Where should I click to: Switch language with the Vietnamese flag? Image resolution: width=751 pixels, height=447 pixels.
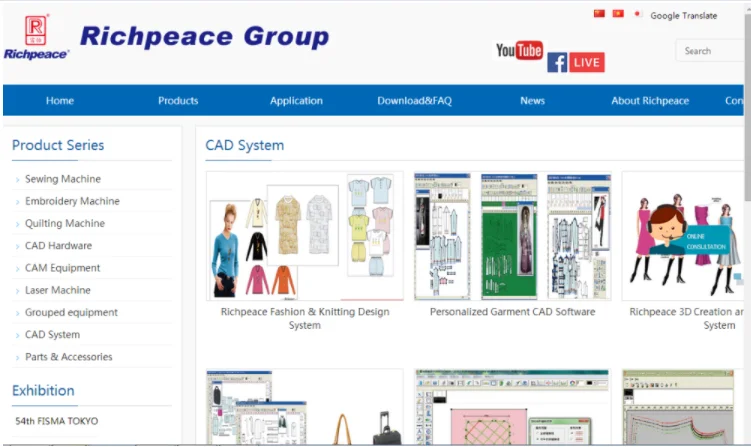click(x=618, y=13)
